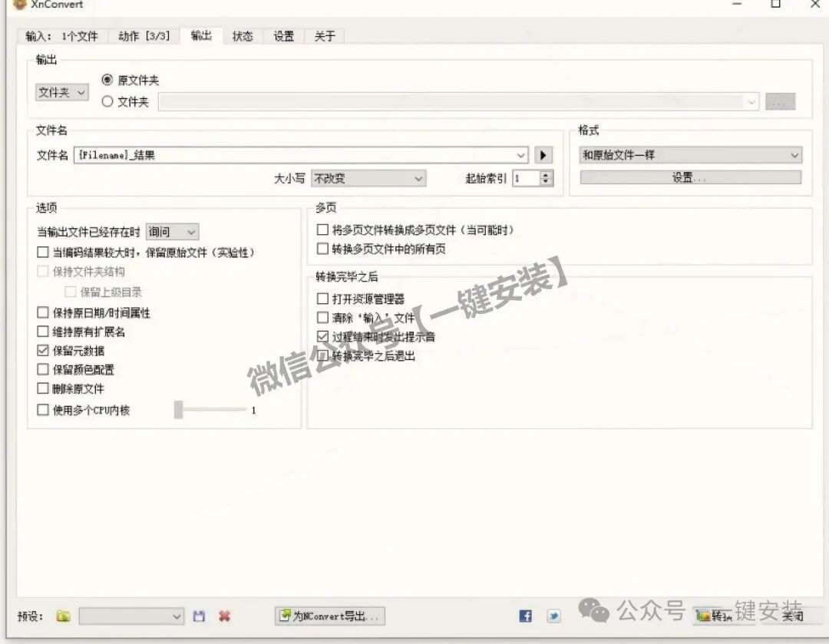Check 转换多页文件中的所有页 option
The height and width of the screenshot is (644, 829).
322,249
